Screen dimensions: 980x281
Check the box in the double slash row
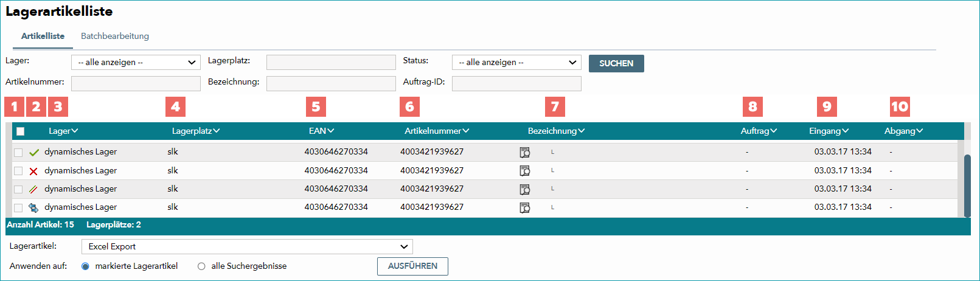click(x=18, y=189)
